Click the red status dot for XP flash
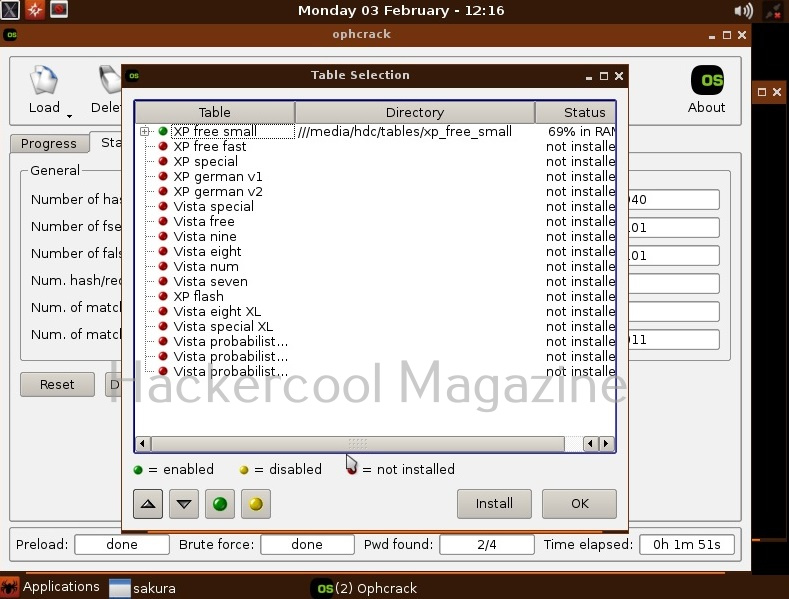789x599 pixels. pos(163,296)
